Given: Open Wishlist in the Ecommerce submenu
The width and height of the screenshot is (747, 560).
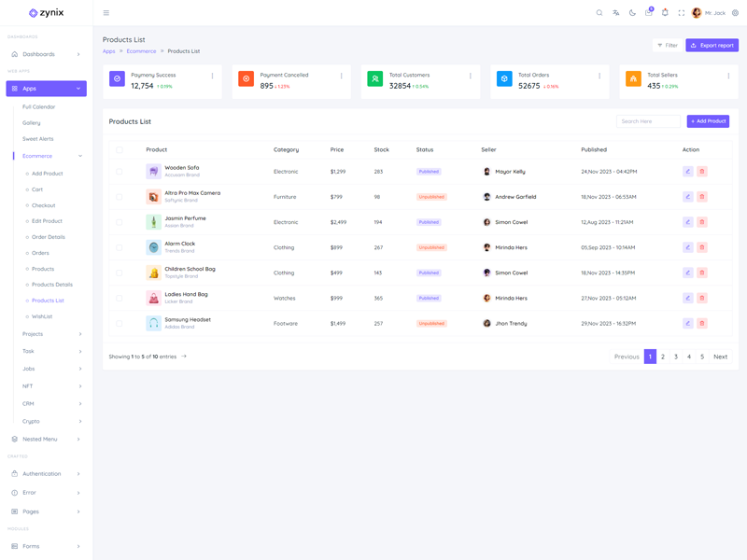Looking at the screenshot, I should tap(42, 316).
